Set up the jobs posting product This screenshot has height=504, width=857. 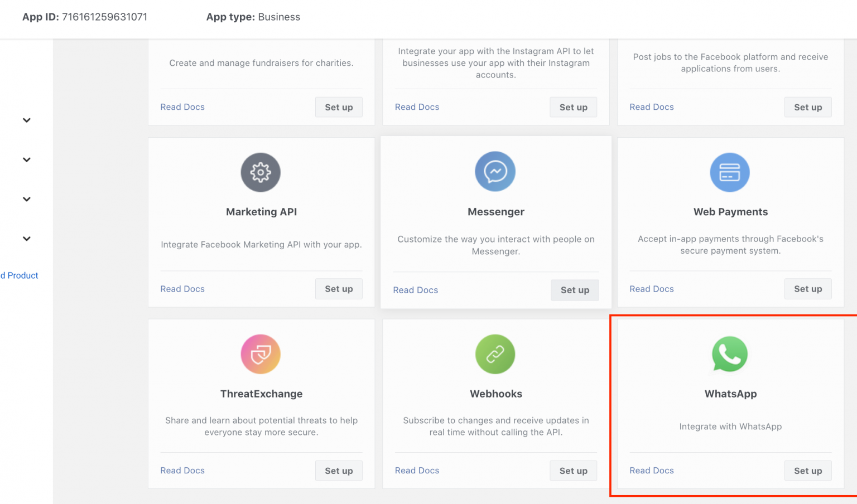pos(808,107)
